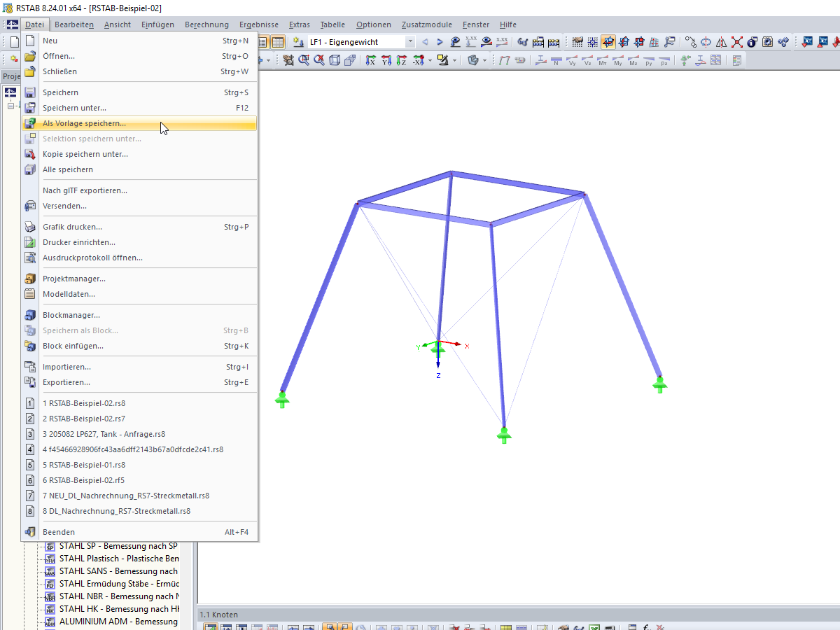The width and height of the screenshot is (840, 630).
Task: Open the Einfügen menu
Action: click(157, 24)
